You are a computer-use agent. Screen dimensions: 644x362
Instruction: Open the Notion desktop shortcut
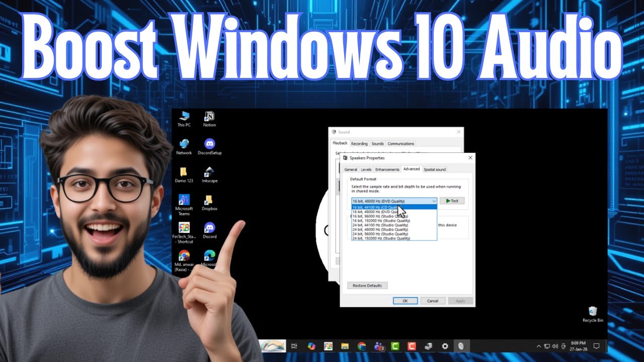pyautogui.click(x=209, y=119)
